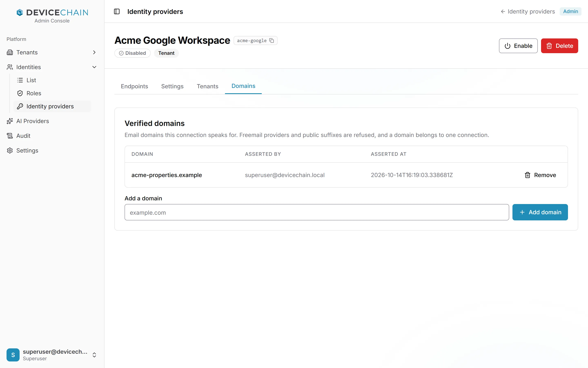588x368 pixels.
Task: Click the Disabled status badge
Action: point(133,53)
